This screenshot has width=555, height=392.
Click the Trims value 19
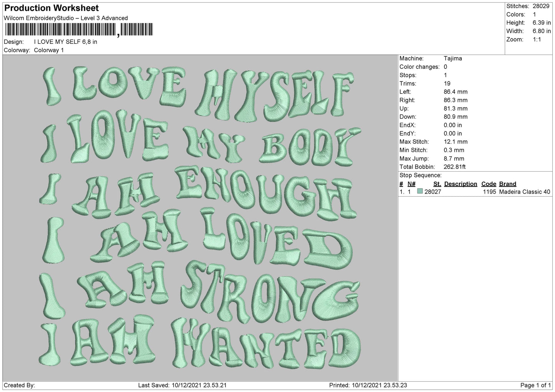click(x=447, y=83)
